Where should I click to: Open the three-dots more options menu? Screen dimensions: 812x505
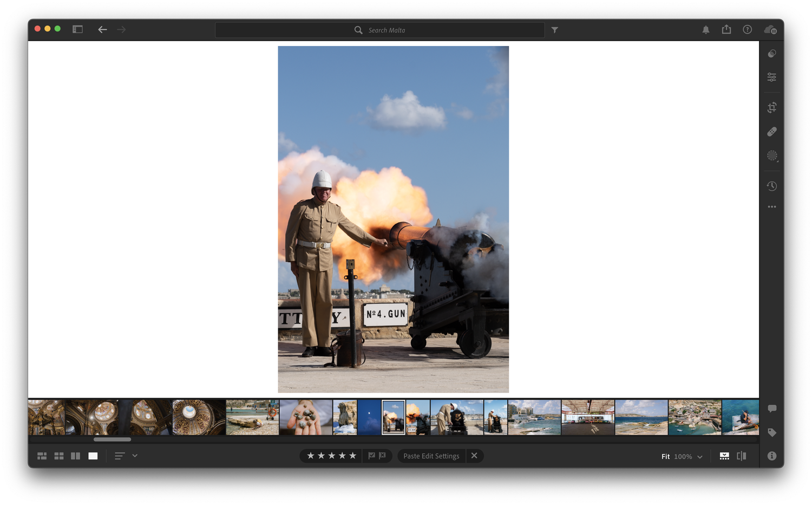772,207
